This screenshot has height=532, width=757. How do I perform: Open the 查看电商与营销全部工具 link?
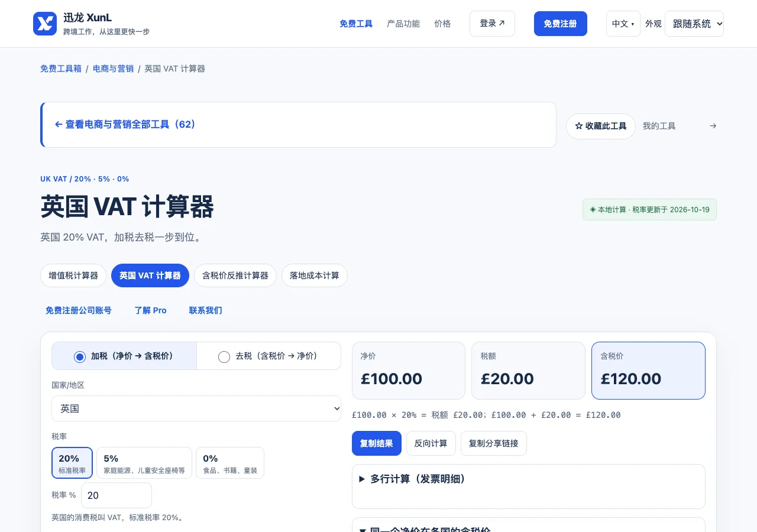[125, 125]
